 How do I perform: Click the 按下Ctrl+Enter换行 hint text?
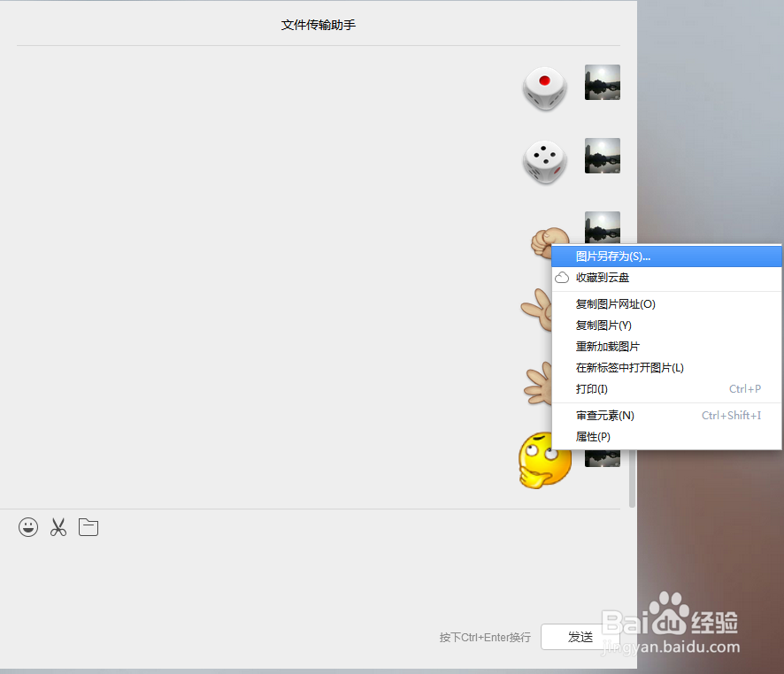point(485,638)
